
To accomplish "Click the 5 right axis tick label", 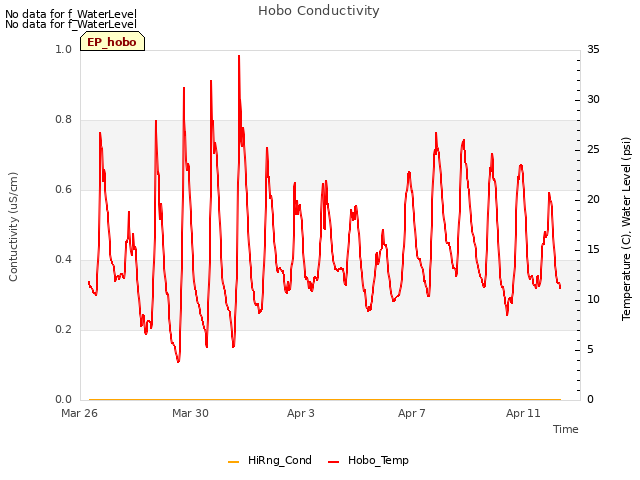I will (x=590, y=350).
